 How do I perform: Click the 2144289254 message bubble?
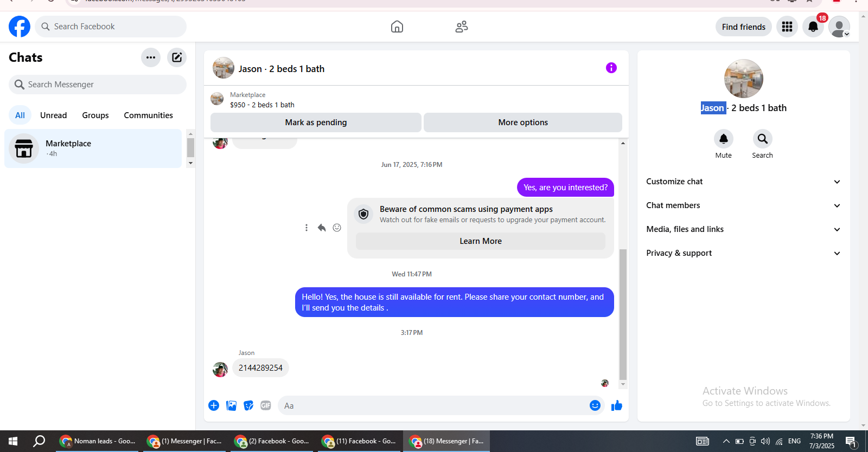(x=260, y=368)
